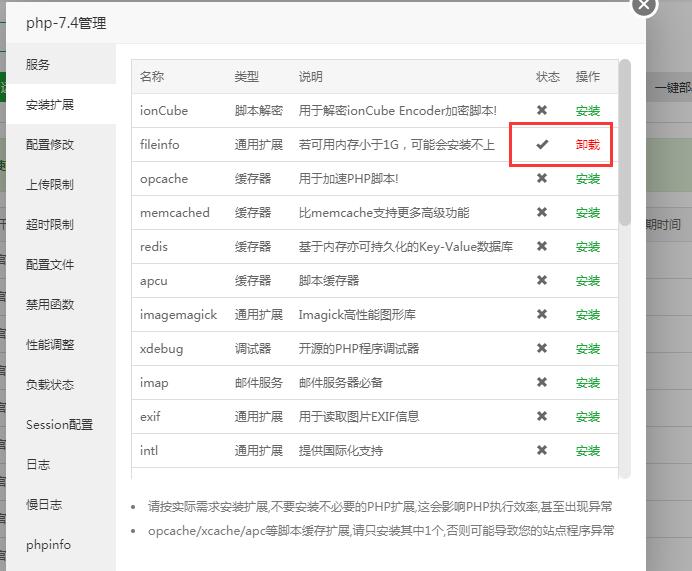Go to 上传限制 settings
The height and width of the screenshot is (571, 692).
pos(61,184)
